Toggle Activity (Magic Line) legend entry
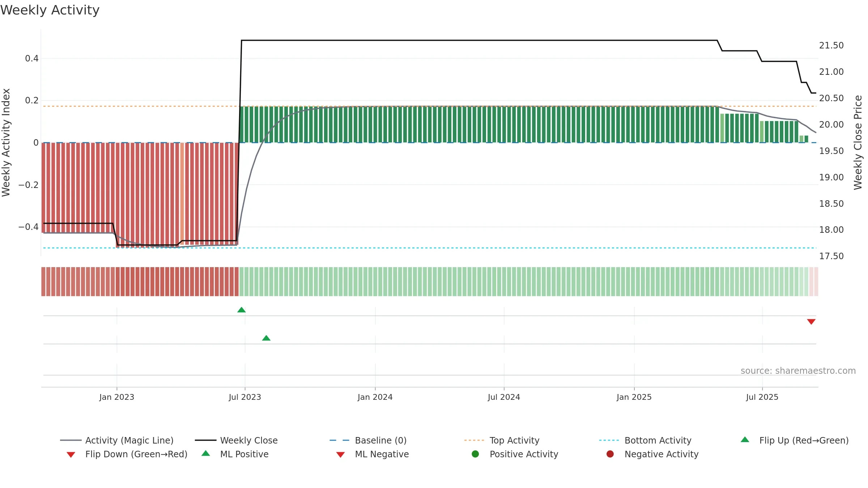Viewport: 868px width, 488px height. pyautogui.click(x=117, y=440)
